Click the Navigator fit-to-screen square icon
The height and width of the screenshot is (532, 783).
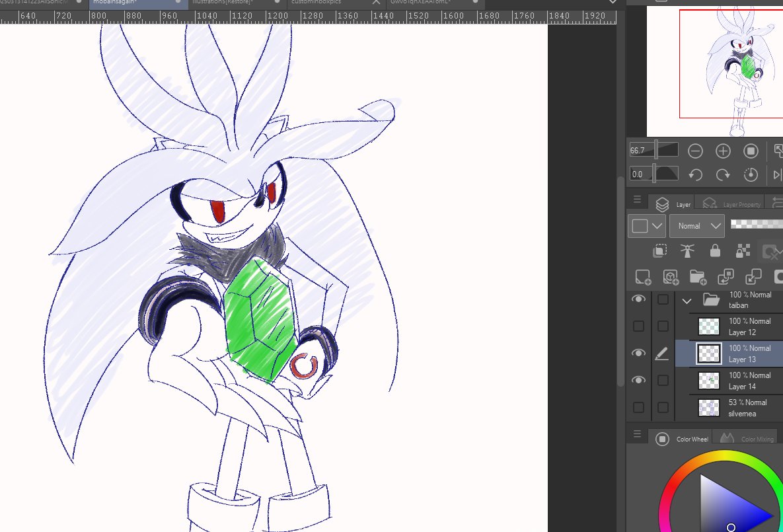[x=751, y=151]
